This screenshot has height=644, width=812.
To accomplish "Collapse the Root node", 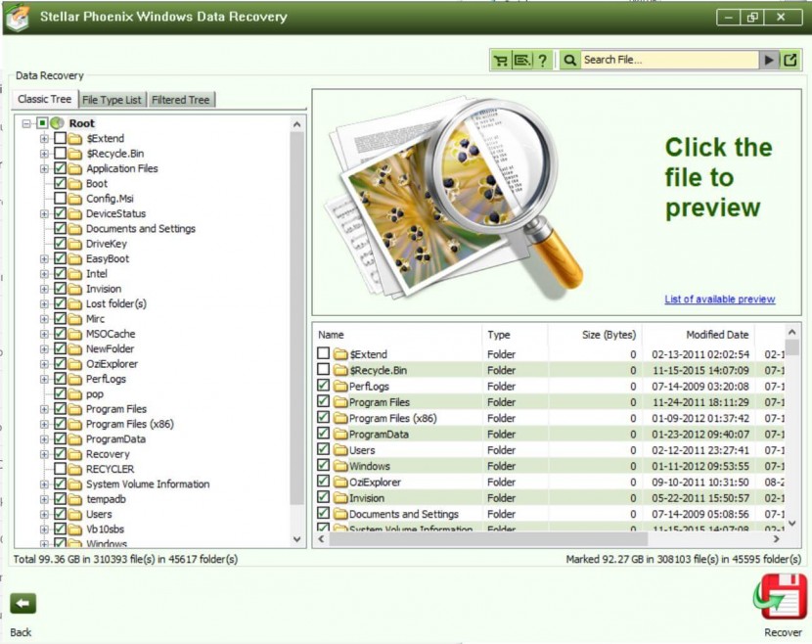I will [x=26, y=123].
